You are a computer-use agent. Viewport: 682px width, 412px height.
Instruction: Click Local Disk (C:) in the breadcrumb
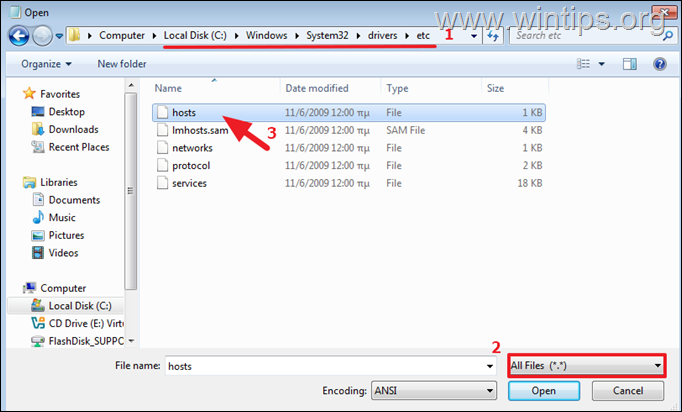(195, 36)
